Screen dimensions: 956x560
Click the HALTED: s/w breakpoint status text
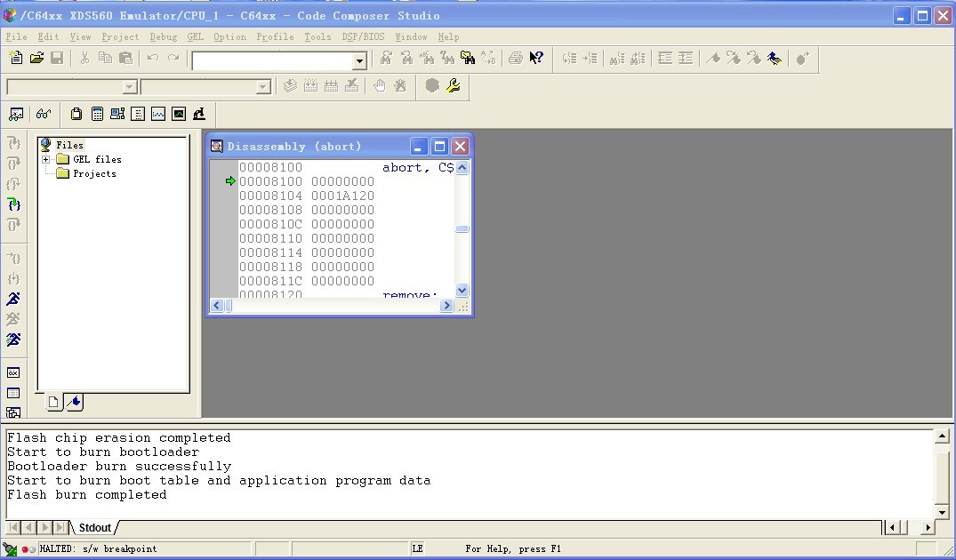click(x=98, y=549)
